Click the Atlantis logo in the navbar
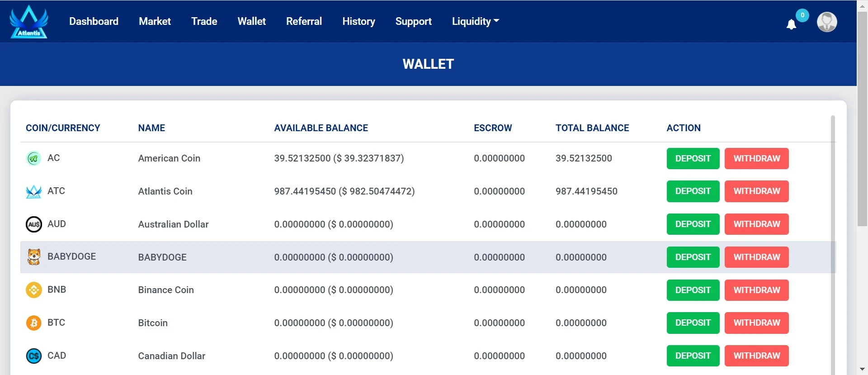The width and height of the screenshot is (868, 375). coord(29,21)
